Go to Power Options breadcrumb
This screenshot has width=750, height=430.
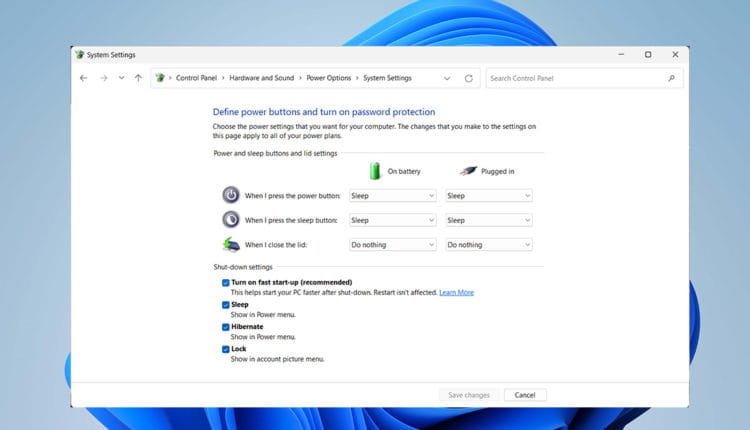pos(329,78)
